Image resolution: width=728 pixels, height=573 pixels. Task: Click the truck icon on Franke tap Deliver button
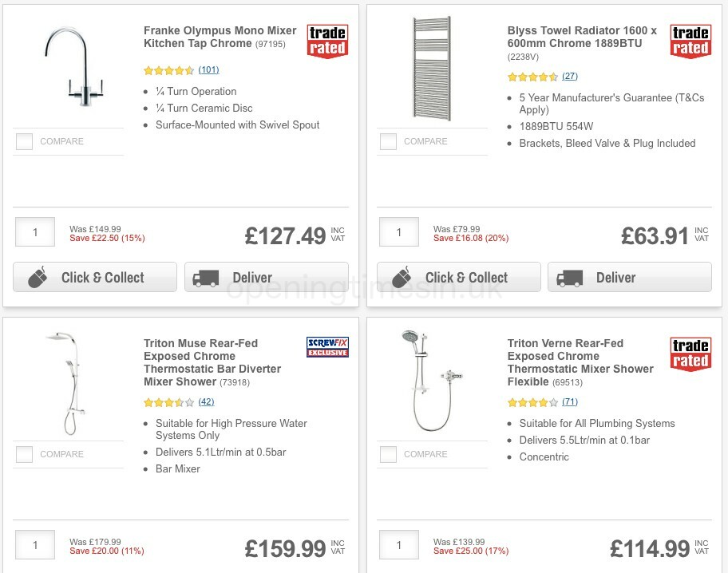[x=205, y=277]
